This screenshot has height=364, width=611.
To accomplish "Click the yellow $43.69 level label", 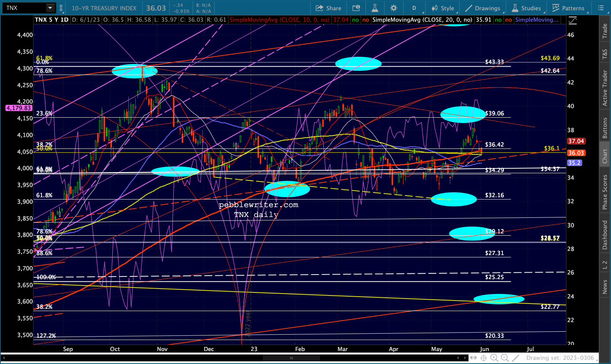I will point(550,58).
